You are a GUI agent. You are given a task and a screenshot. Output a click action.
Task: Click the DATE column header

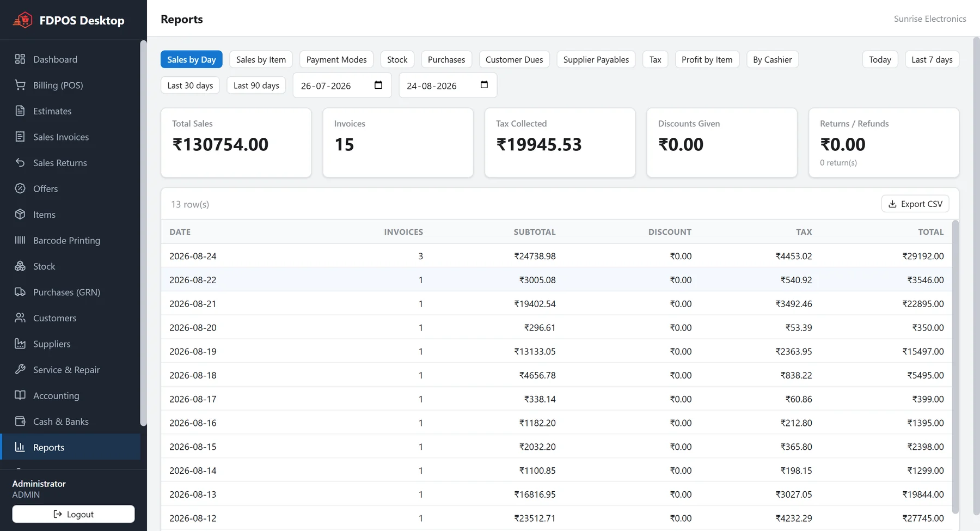coord(180,231)
